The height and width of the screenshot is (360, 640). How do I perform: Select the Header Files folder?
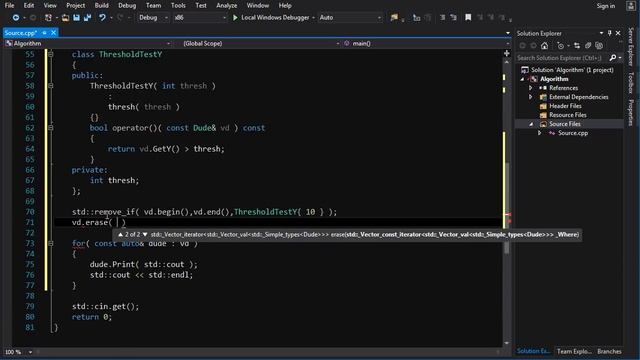565,106
